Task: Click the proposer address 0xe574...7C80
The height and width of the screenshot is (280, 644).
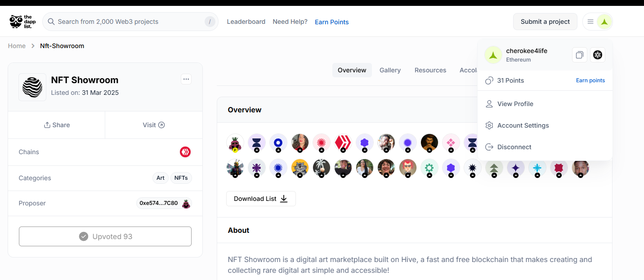Action: 158,203
